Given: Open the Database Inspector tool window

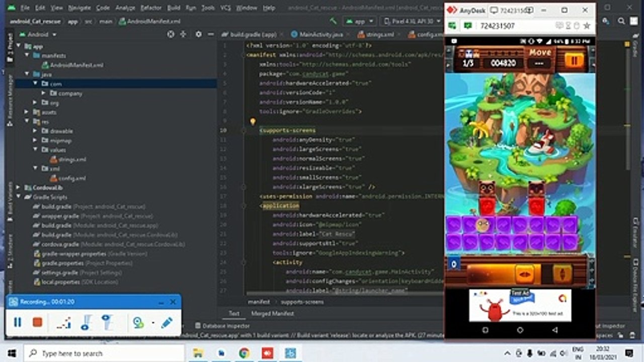Looking at the screenshot, I should tap(222, 326).
